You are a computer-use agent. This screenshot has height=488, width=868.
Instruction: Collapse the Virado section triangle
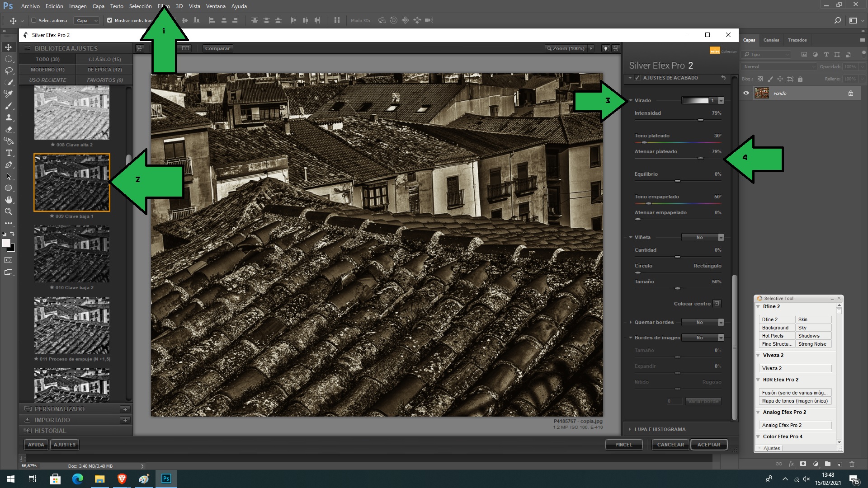click(631, 100)
